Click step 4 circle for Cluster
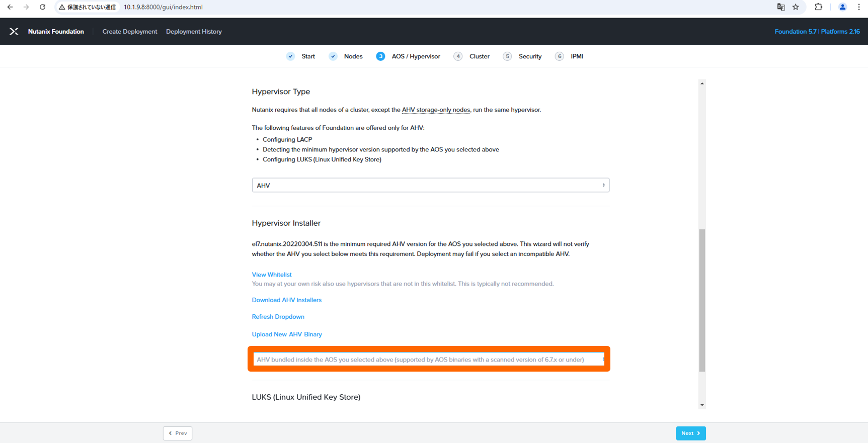Screen dimensions: 868x443 pos(458,56)
